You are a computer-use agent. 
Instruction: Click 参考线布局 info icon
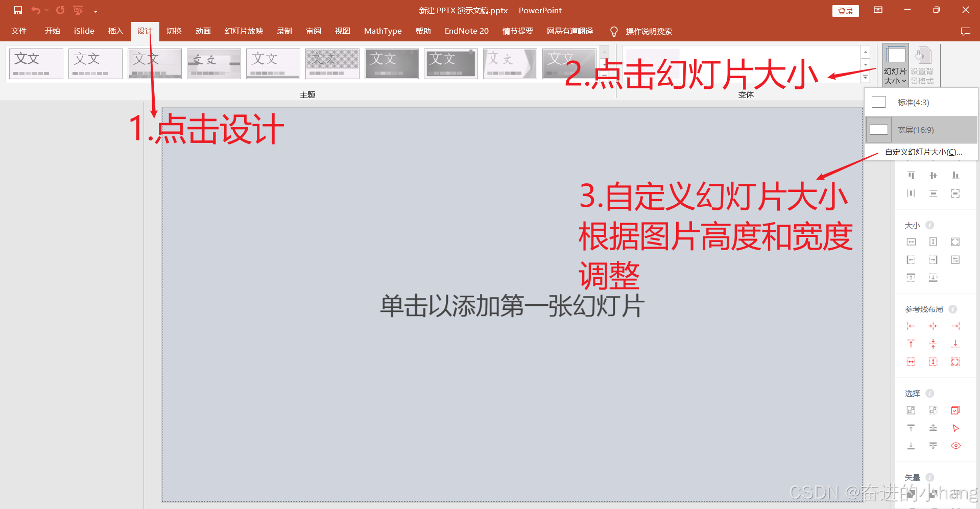[x=952, y=309]
